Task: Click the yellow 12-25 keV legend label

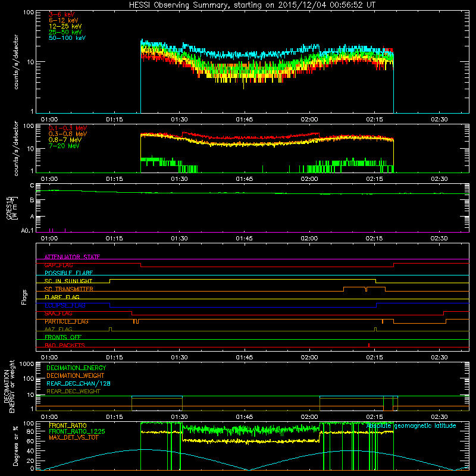Action: (65, 26)
